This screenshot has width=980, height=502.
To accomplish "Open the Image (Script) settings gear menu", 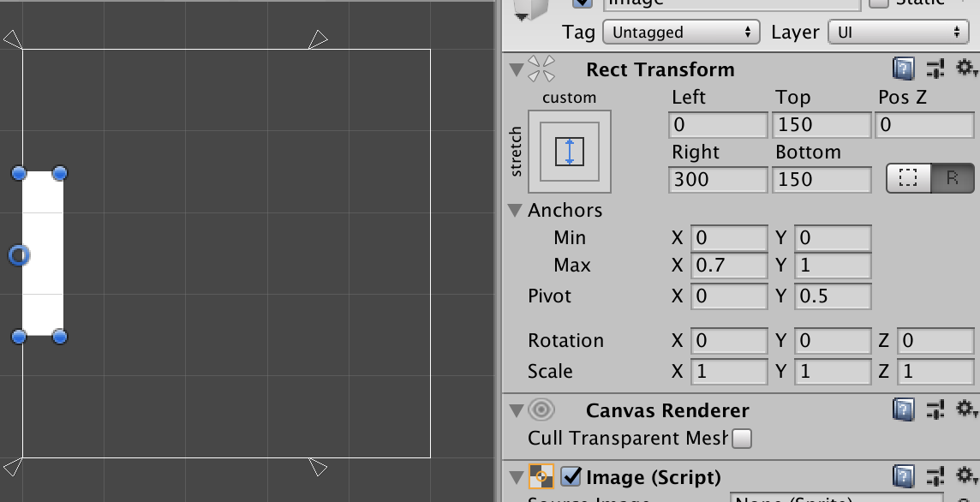I will (x=966, y=476).
